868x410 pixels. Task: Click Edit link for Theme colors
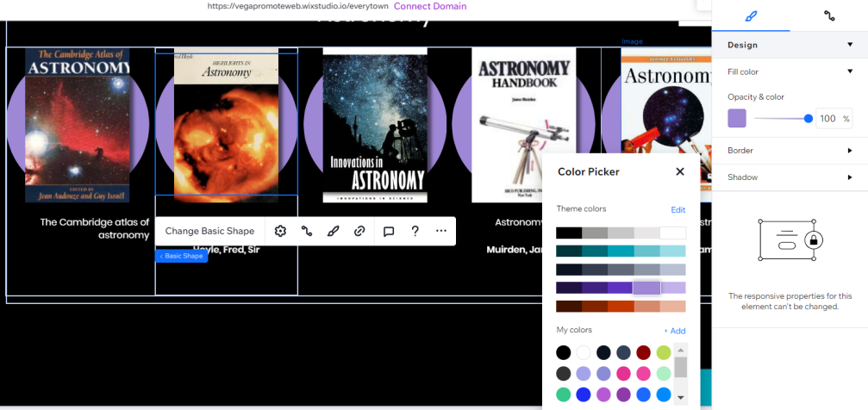[x=678, y=209]
